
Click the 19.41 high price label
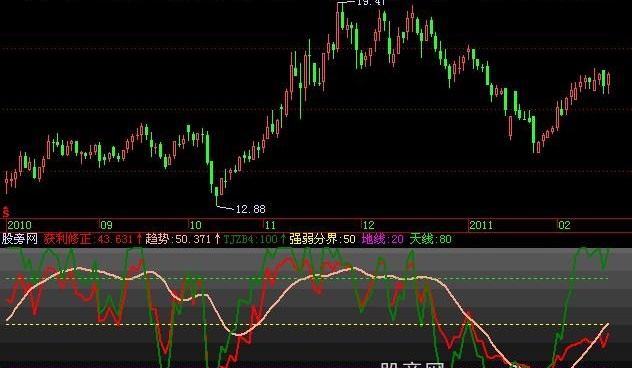point(371,2)
